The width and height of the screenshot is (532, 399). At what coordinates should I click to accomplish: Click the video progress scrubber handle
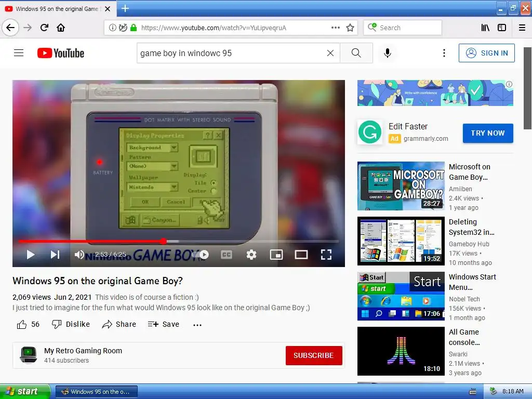click(x=164, y=241)
